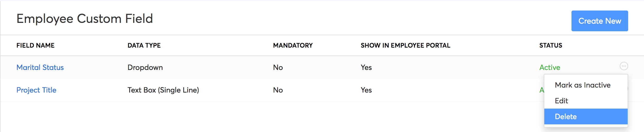The width and height of the screenshot is (644, 132).
Task: Click the MANDATORY column header
Action: (293, 45)
